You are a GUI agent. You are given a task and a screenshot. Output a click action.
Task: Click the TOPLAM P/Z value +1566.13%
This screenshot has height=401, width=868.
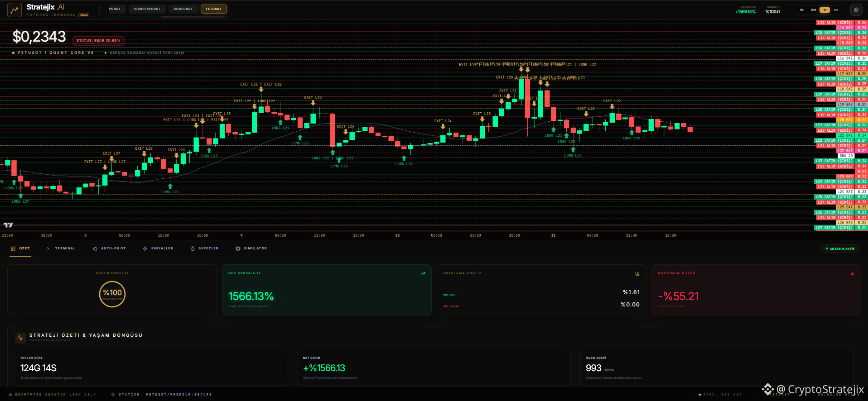745,12
